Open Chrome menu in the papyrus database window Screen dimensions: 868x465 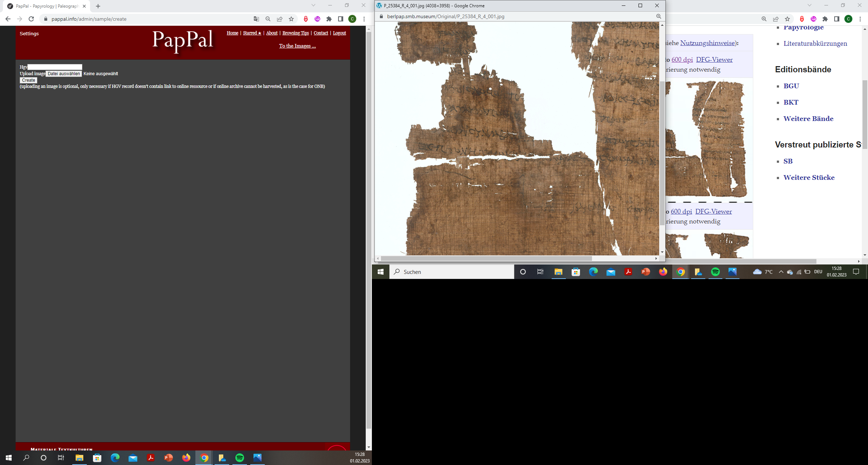click(x=860, y=19)
